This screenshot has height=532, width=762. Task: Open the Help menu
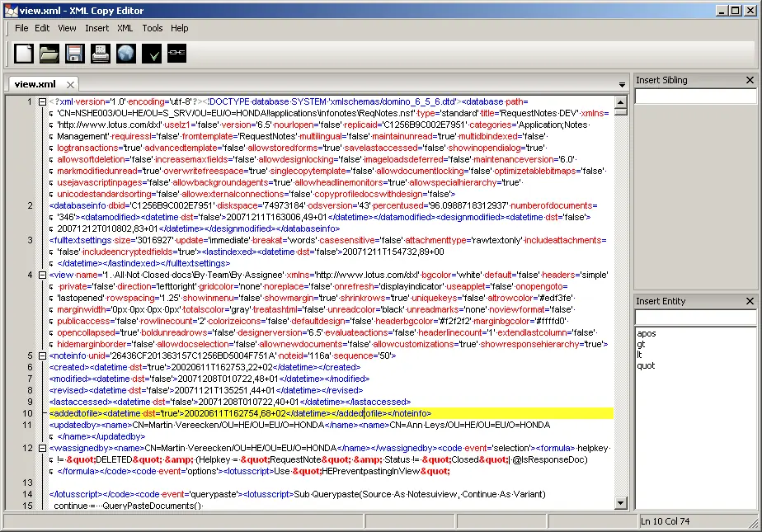179,28
